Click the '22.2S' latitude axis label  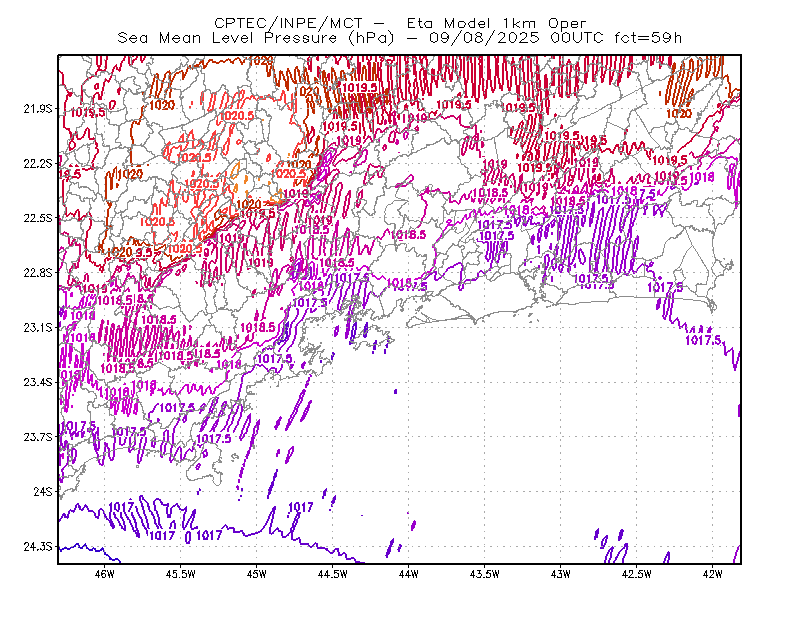37,163
